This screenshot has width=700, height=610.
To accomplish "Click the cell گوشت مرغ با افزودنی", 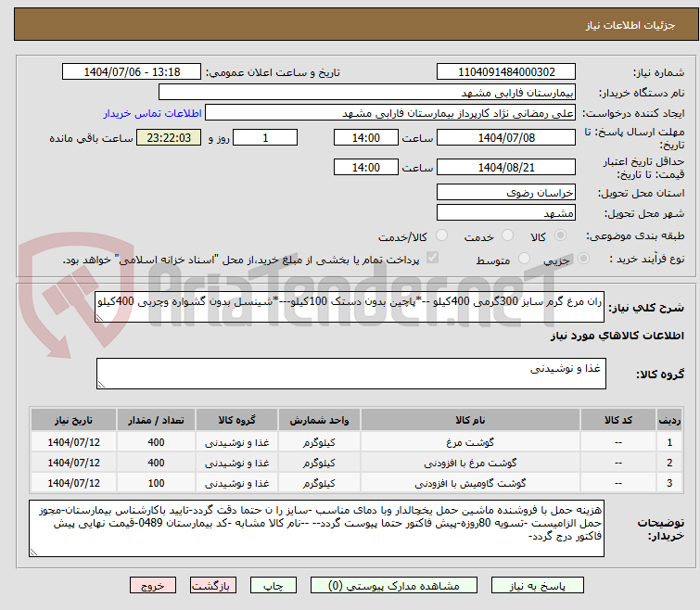I will 470,463.
